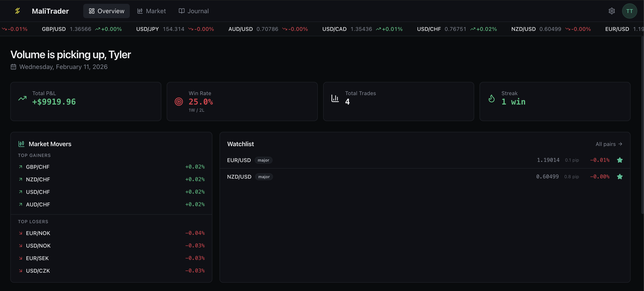Select GBP/CHF in Top Gainers
The image size is (644, 291).
coord(38,167)
